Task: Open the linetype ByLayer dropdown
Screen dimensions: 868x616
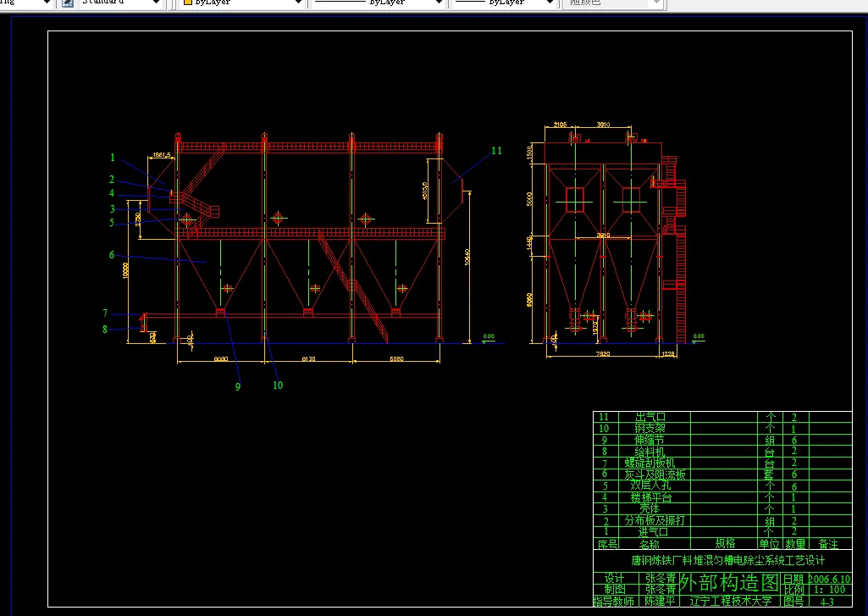Action: pyautogui.click(x=437, y=4)
